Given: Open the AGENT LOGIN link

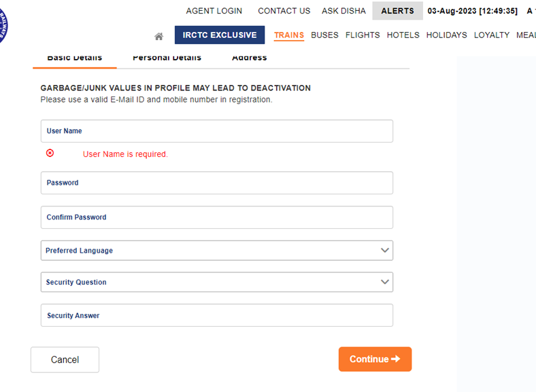Looking at the screenshot, I should [214, 11].
